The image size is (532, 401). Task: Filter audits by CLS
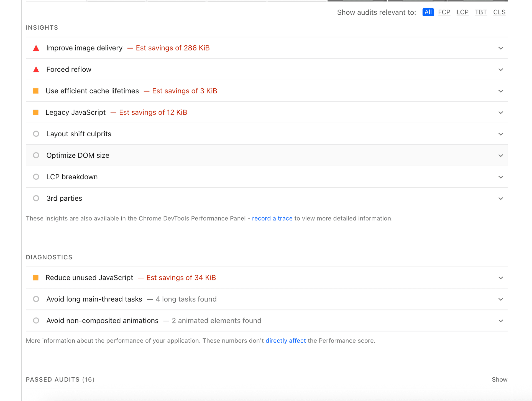pos(499,12)
